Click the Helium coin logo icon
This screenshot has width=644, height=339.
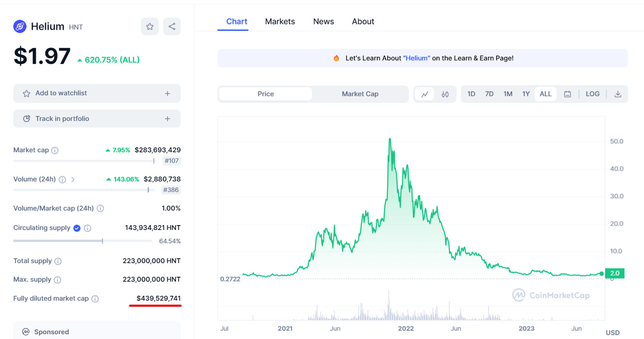[x=20, y=26]
